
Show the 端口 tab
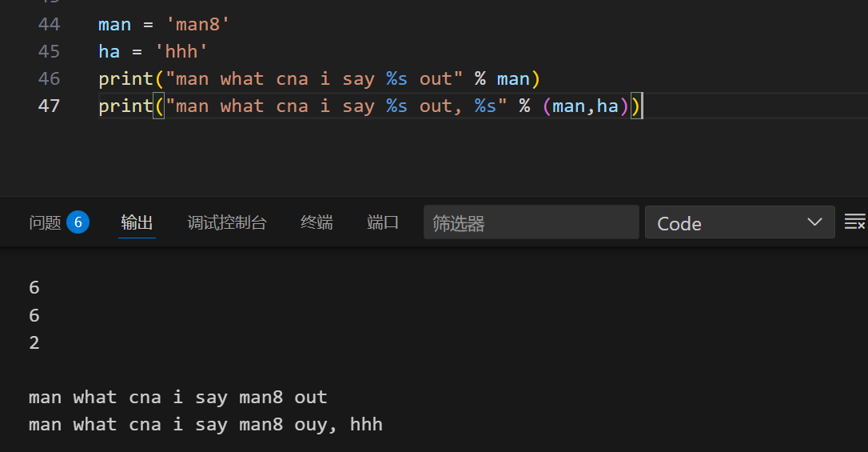click(x=383, y=223)
